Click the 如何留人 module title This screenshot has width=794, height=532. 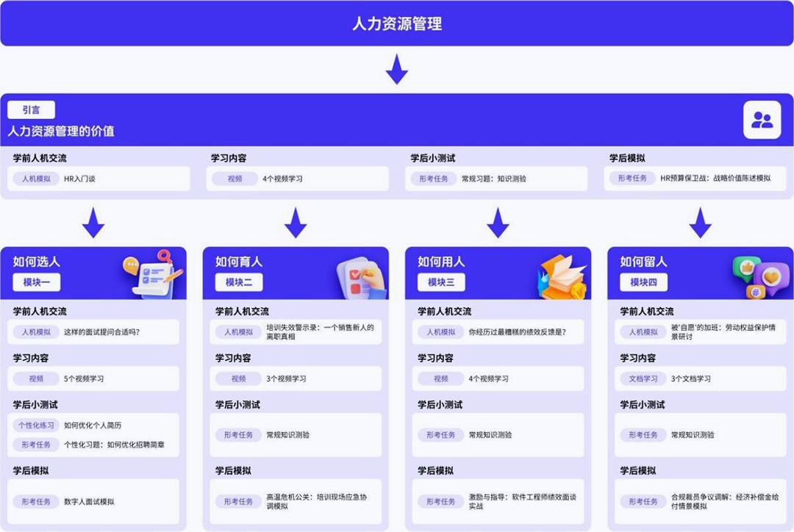[643, 262]
